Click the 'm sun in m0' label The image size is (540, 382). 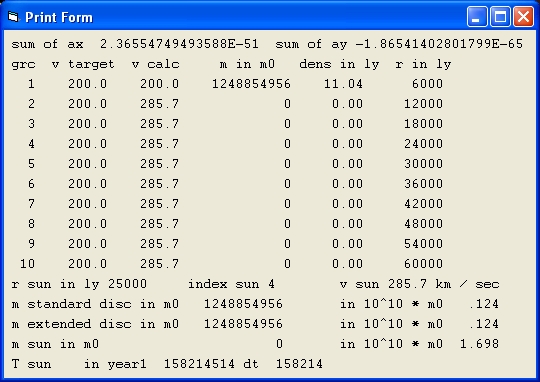tap(55, 344)
